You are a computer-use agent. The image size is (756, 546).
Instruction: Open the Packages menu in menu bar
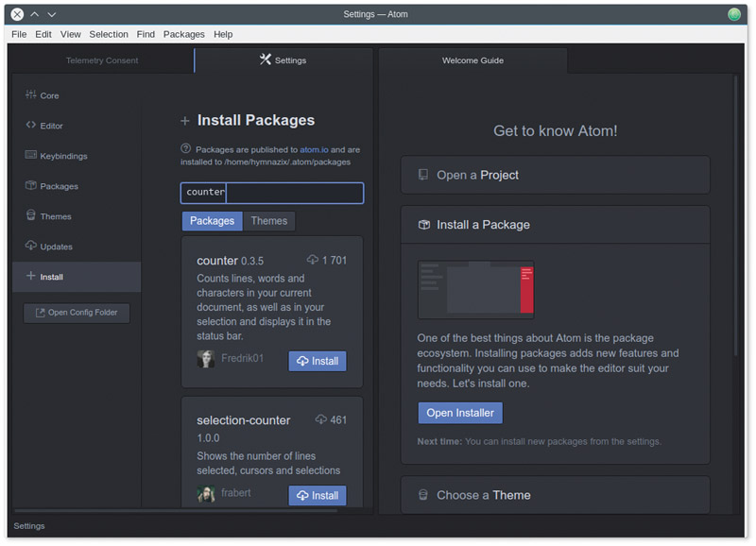click(x=183, y=34)
